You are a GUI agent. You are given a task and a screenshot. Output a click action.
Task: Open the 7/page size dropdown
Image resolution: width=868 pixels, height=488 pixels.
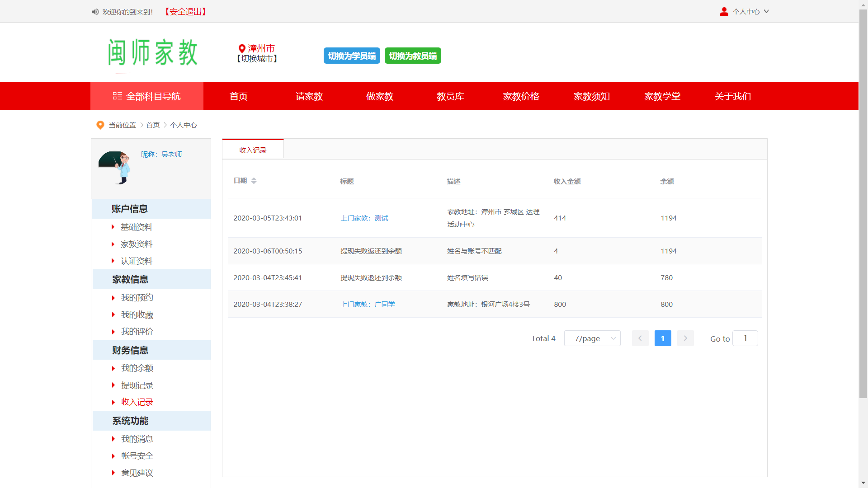[x=592, y=338]
